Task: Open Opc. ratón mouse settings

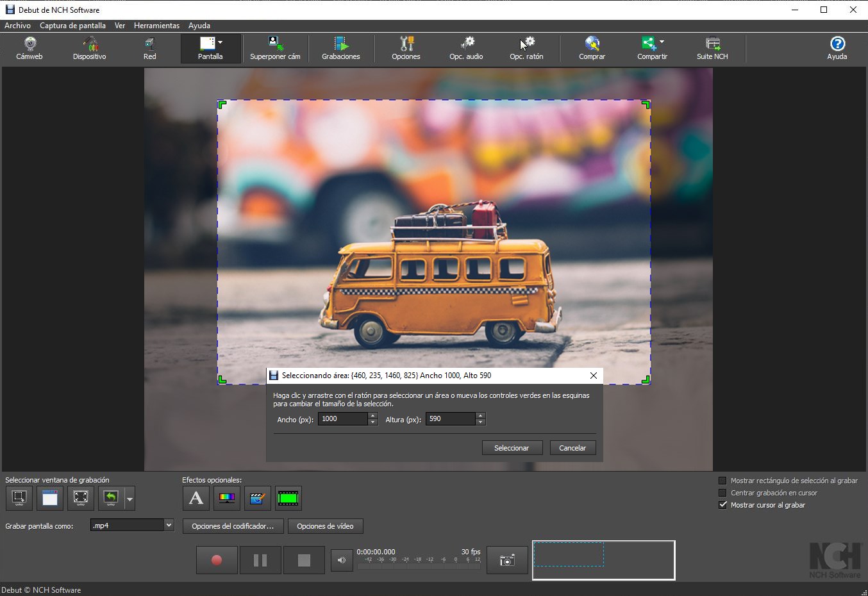Action: click(x=526, y=49)
